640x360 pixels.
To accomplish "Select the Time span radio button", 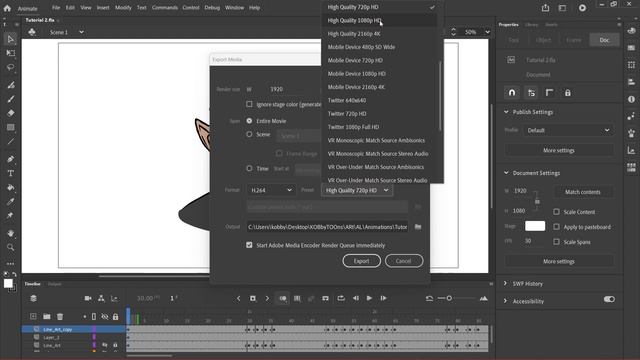I will (x=249, y=168).
